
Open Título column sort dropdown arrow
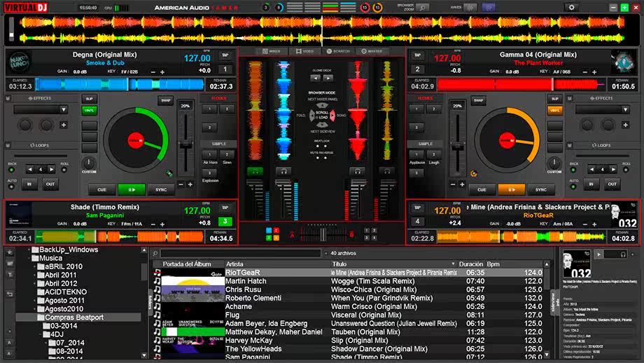point(453,264)
